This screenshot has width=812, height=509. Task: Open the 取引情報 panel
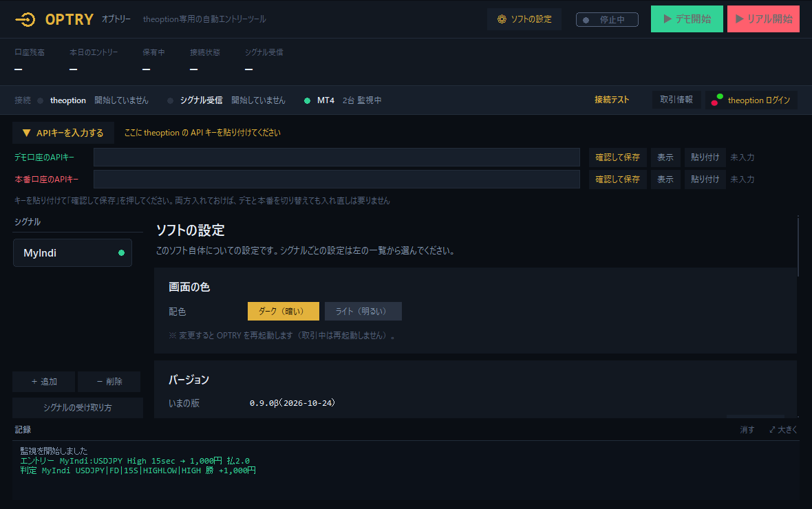click(676, 100)
